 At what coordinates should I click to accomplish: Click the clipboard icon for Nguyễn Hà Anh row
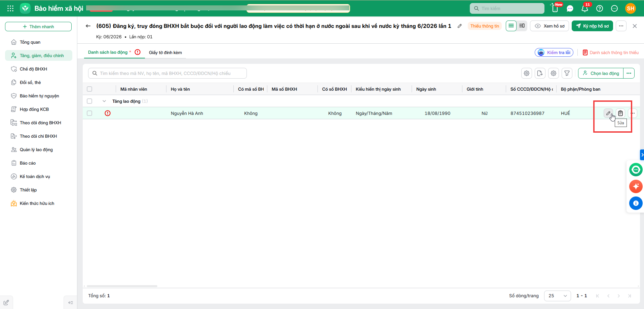coord(620,113)
